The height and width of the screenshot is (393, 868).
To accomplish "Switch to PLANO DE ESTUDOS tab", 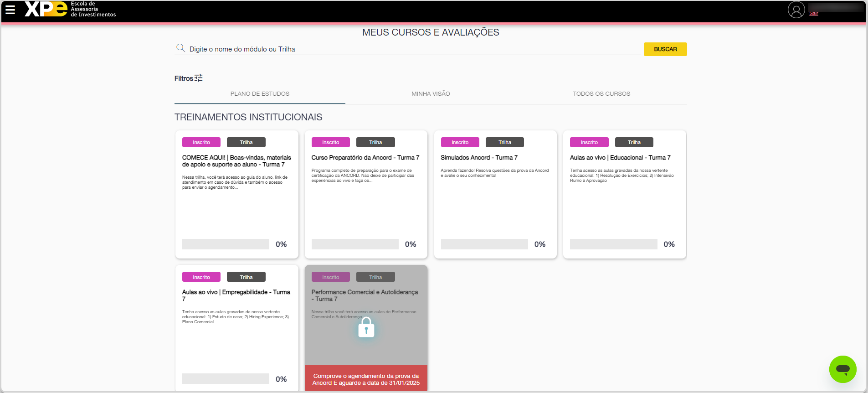I will [x=260, y=94].
